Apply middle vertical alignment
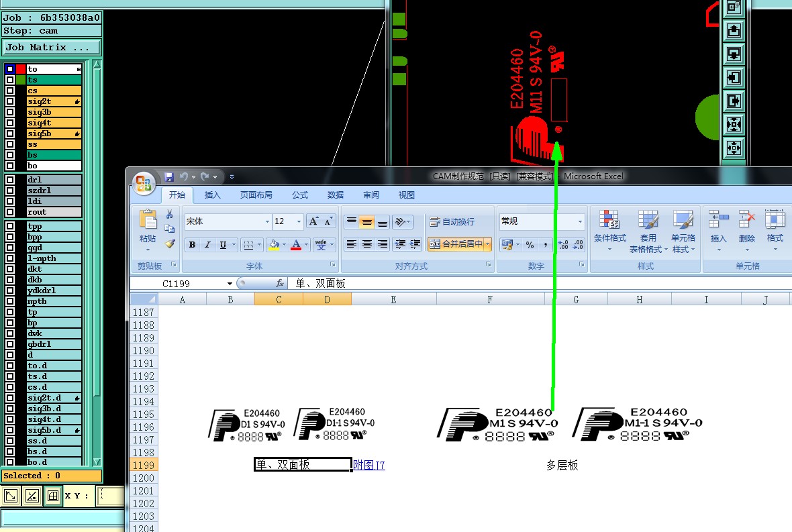This screenshot has width=792, height=532. 367,221
